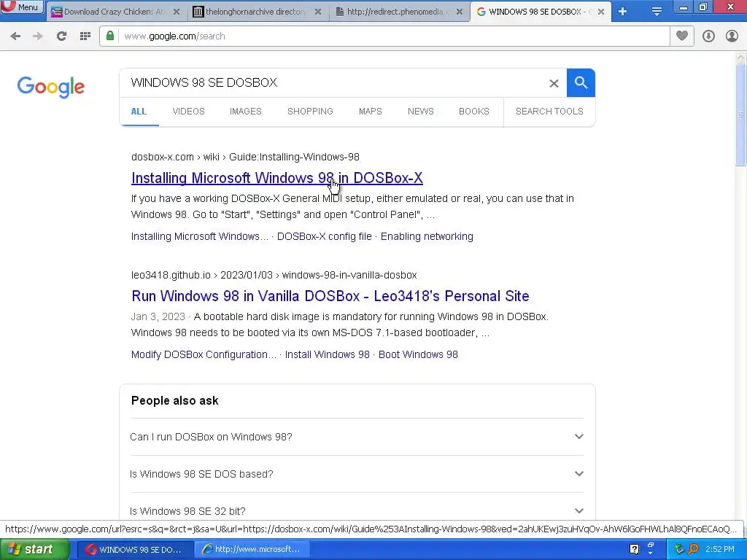Click the 2:52 PM system clock
Screen dimensions: 747x560
coord(720,549)
